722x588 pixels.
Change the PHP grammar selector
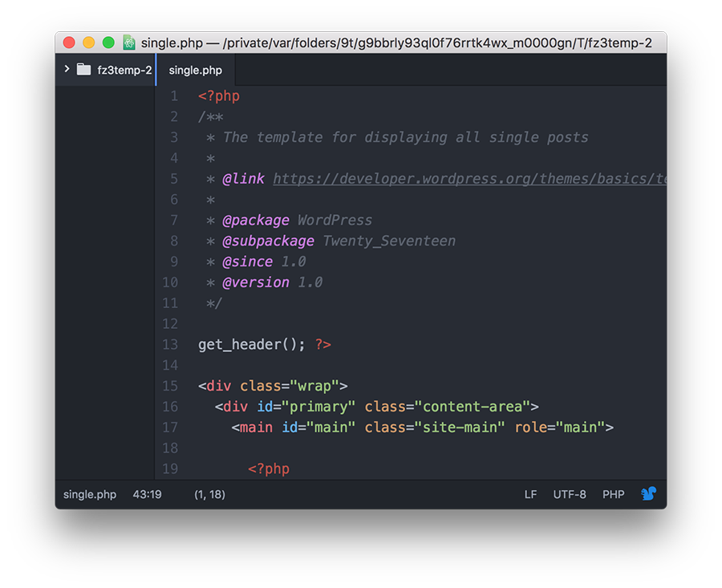(614, 494)
